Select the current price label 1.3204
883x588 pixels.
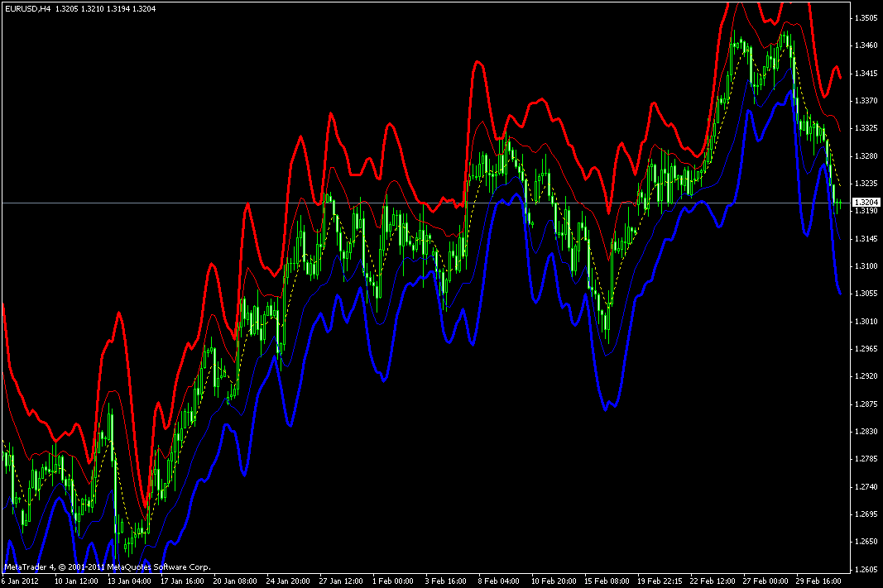(x=866, y=202)
